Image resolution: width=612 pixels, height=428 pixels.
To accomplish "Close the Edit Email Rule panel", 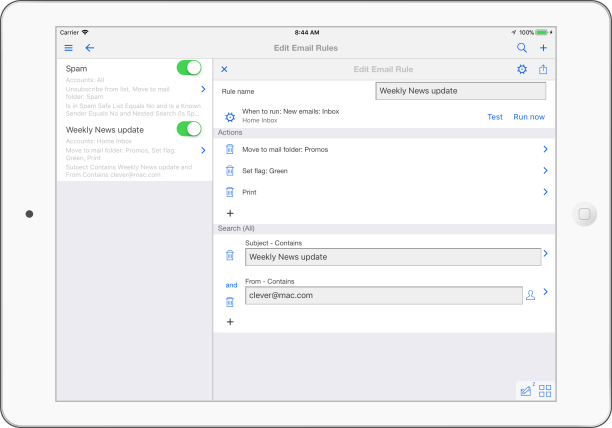I will pyautogui.click(x=224, y=69).
